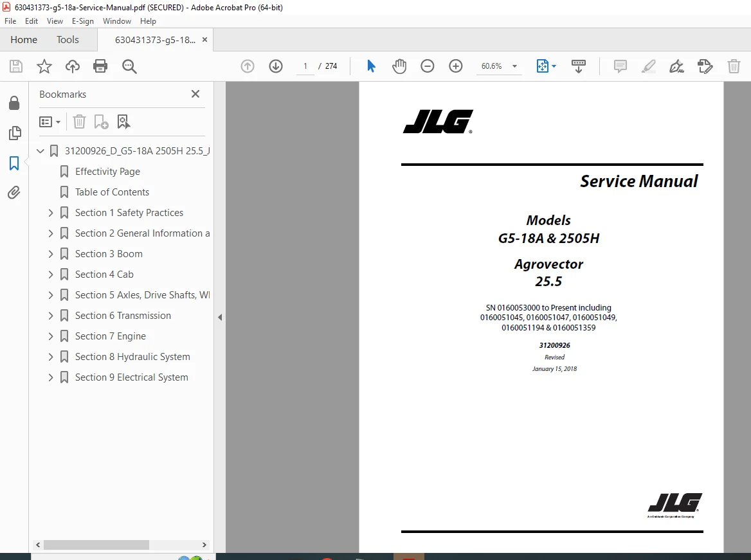The height and width of the screenshot is (560, 751).
Task: Add a sticky note comment
Action: click(x=620, y=66)
